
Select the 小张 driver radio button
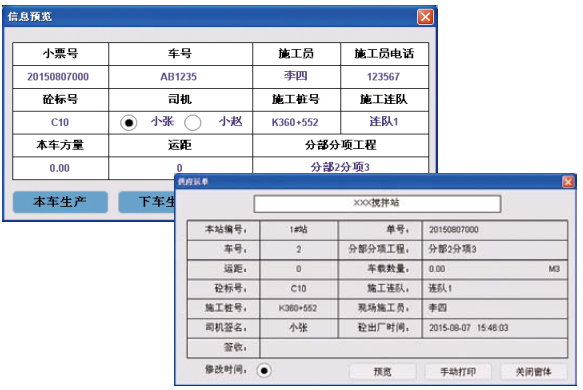[x=129, y=123]
